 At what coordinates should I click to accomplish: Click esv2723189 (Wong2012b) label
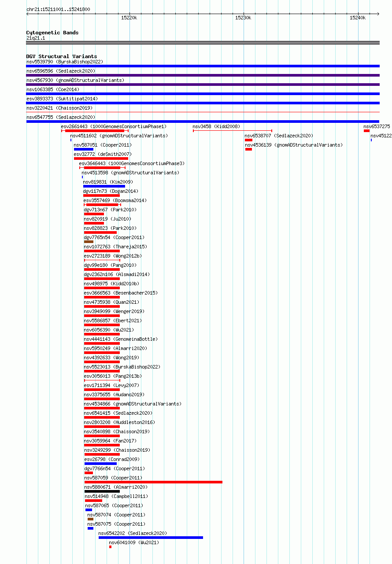click(x=113, y=256)
